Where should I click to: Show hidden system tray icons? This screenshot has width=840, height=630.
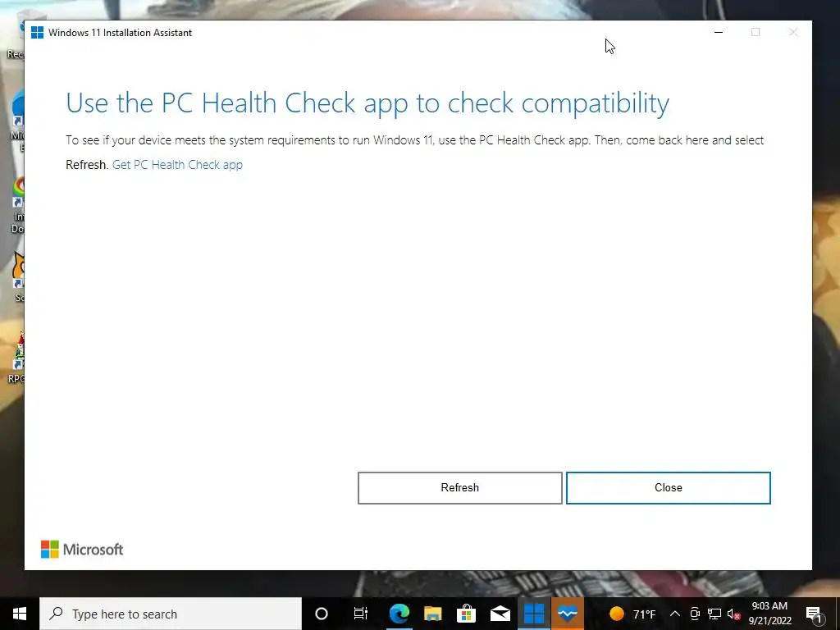(675, 614)
